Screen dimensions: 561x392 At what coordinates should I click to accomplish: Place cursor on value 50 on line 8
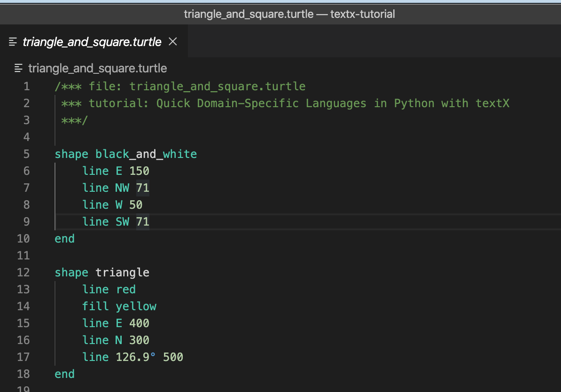pos(136,205)
